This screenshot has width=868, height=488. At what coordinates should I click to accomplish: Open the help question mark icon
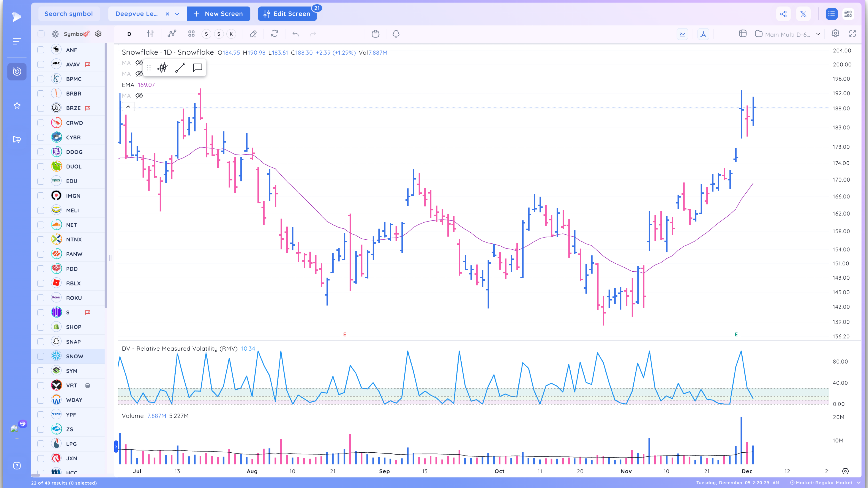(x=17, y=466)
